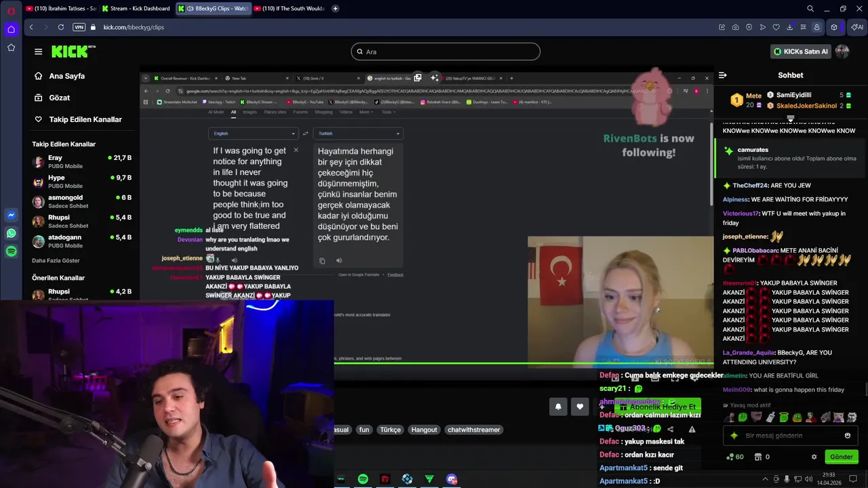Click the Opera flow send icon
The height and width of the screenshot is (488, 868).
point(763,27)
